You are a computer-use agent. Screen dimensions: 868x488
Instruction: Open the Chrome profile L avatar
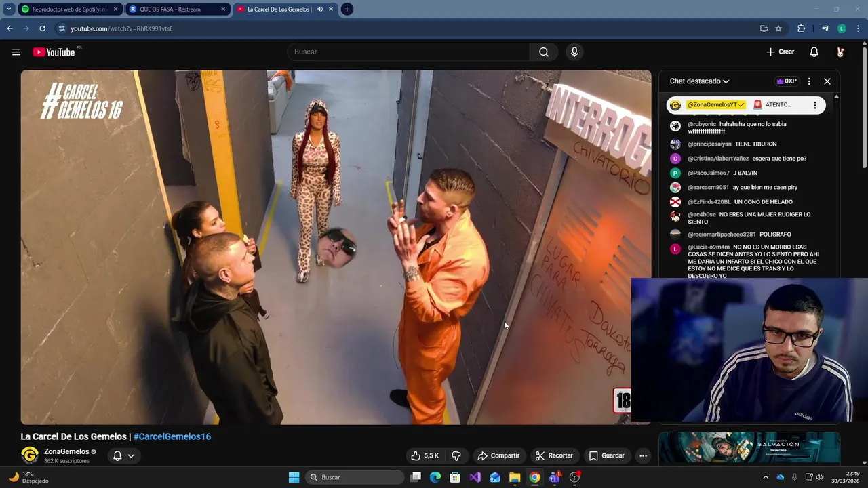[842, 28]
